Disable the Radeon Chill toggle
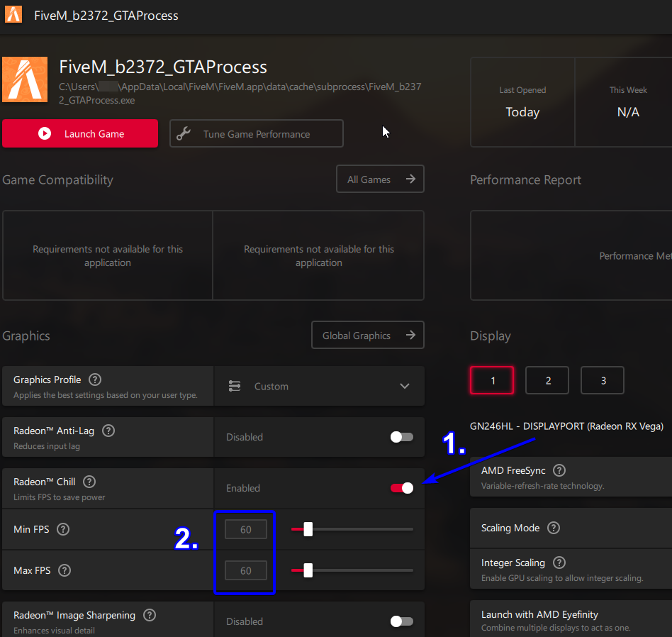Image resolution: width=672 pixels, height=637 pixels. pyautogui.click(x=402, y=488)
